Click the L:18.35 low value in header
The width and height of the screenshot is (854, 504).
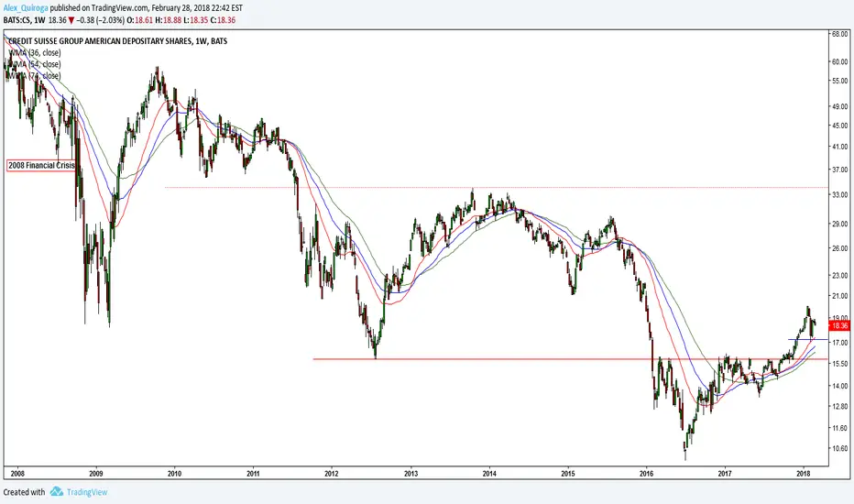point(195,20)
